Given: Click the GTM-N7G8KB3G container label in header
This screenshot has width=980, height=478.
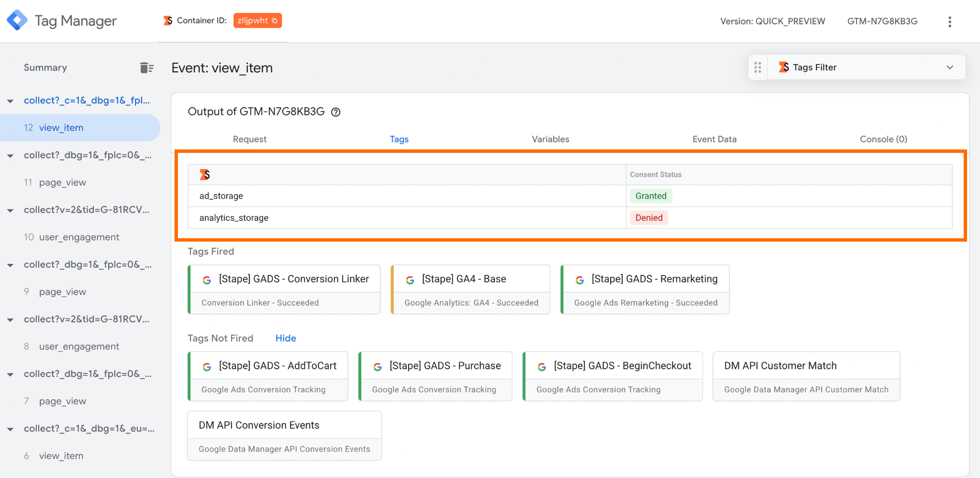Looking at the screenshot, I should coord(882,21).
